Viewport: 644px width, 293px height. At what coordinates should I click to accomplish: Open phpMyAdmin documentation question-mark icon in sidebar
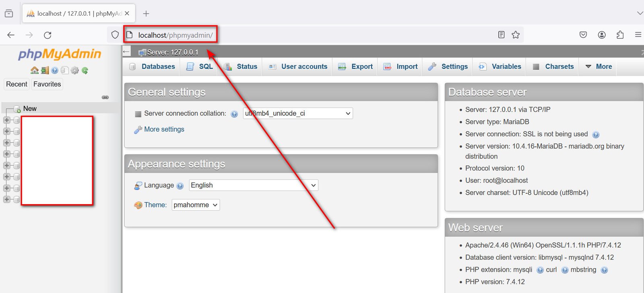(55, 70)
